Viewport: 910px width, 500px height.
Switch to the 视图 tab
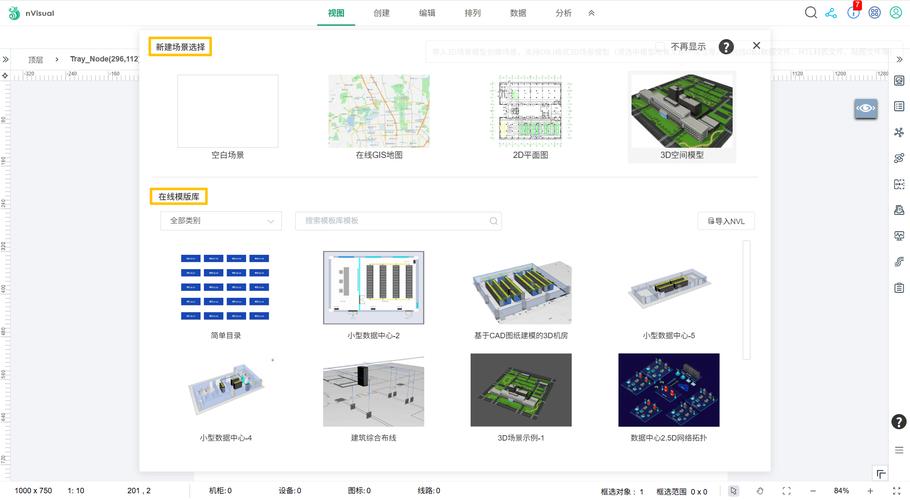[x=336, y=13]
